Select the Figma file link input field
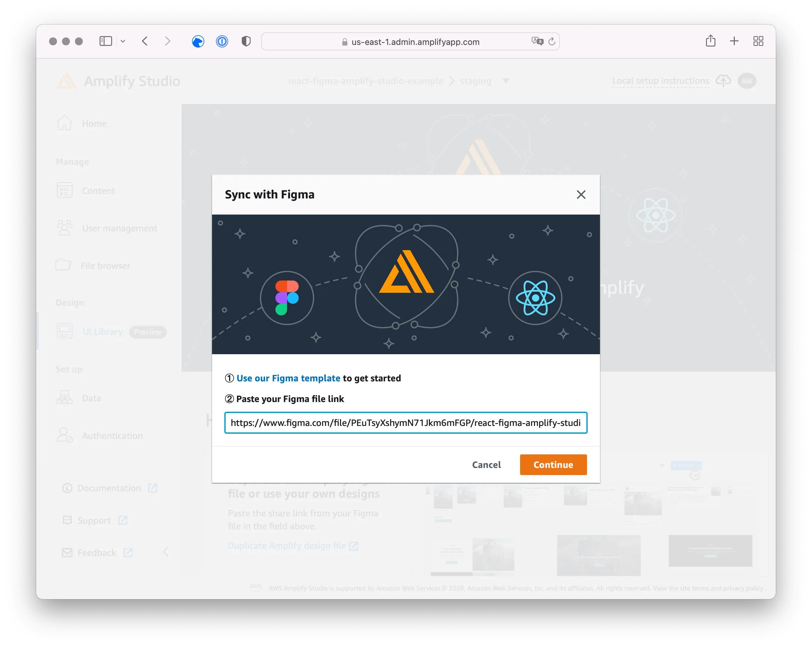This screenshot has width=812, height=647. click(x=406, y=422)
